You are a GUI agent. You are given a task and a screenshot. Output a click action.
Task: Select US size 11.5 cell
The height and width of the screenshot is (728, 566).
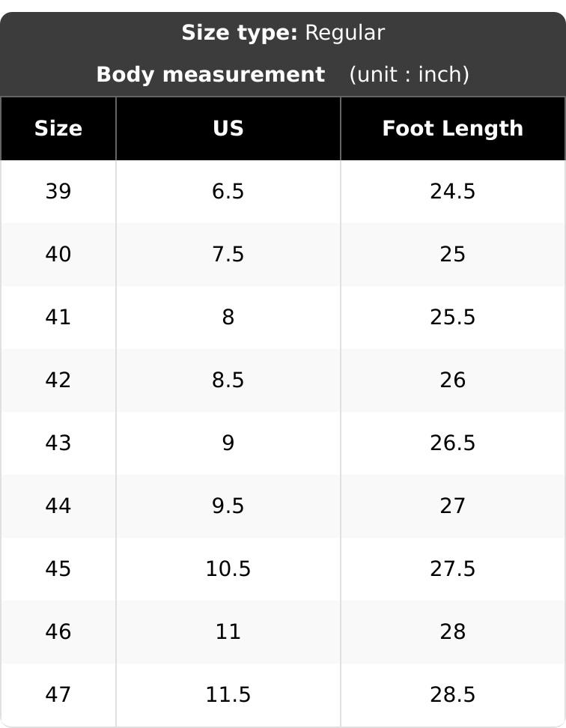tap(228, 694)
